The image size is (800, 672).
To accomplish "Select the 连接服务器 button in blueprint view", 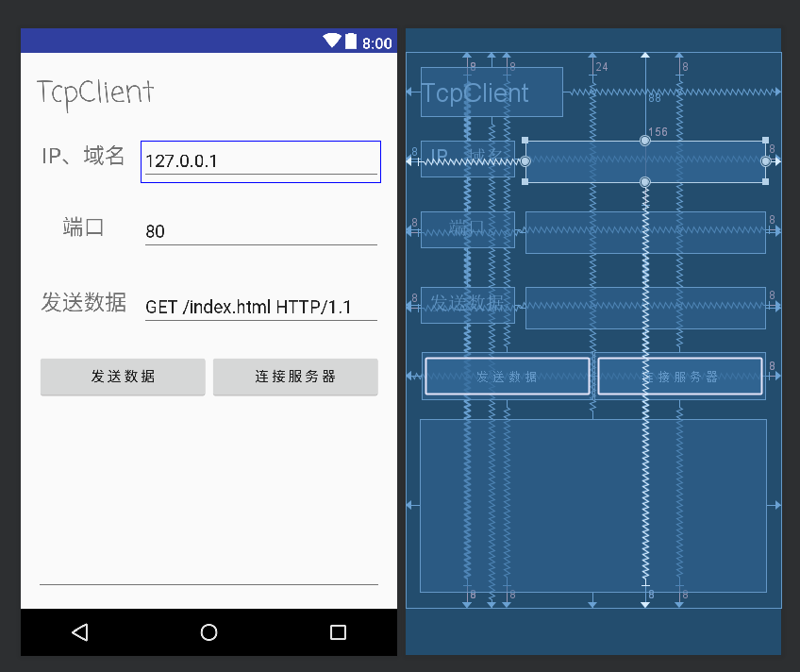I will (680, 376).
